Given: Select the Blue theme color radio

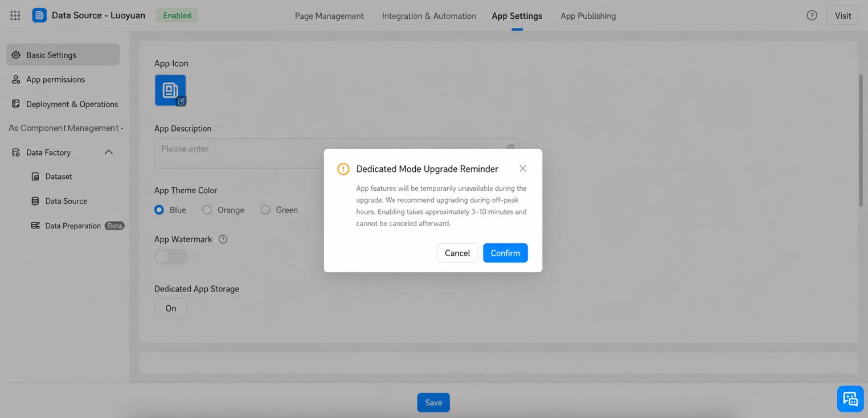Looking at the screenshot, I should (159, 210).
